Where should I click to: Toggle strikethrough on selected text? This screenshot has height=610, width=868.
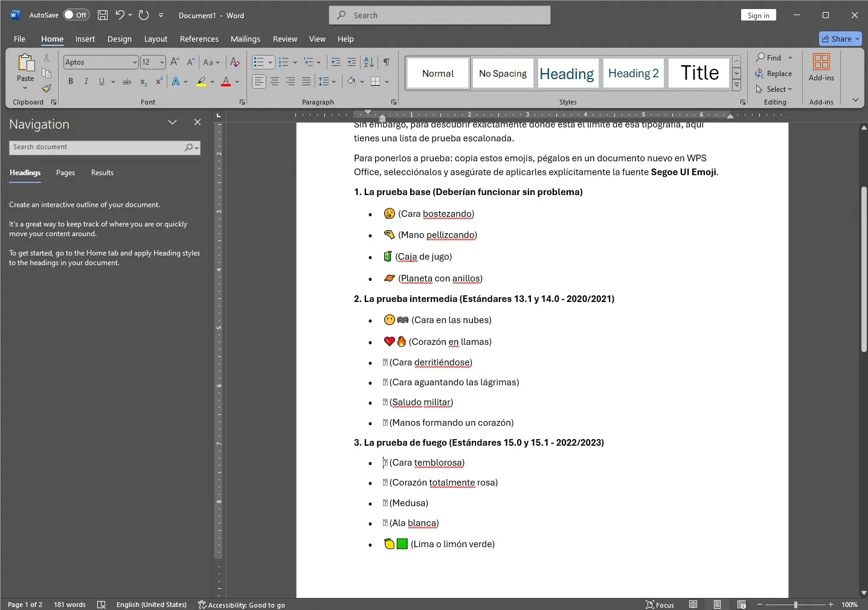(127, 82)
